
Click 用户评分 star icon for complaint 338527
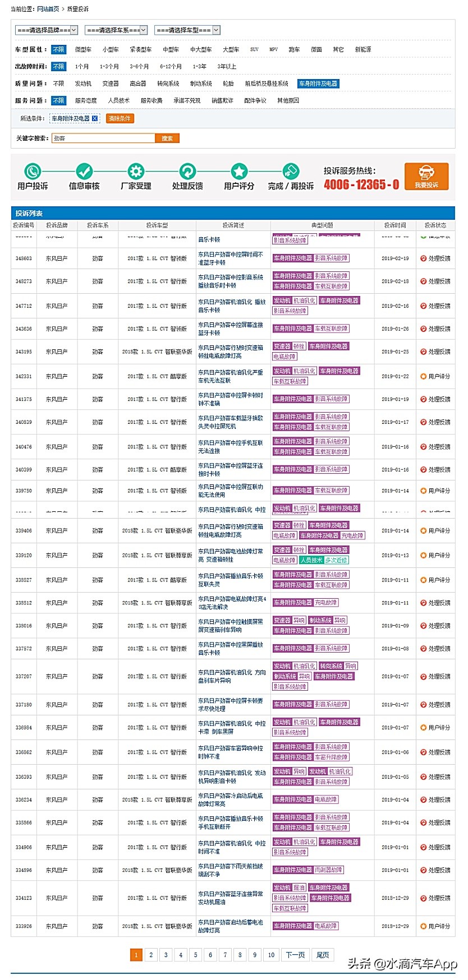click(x=424, y=580)
